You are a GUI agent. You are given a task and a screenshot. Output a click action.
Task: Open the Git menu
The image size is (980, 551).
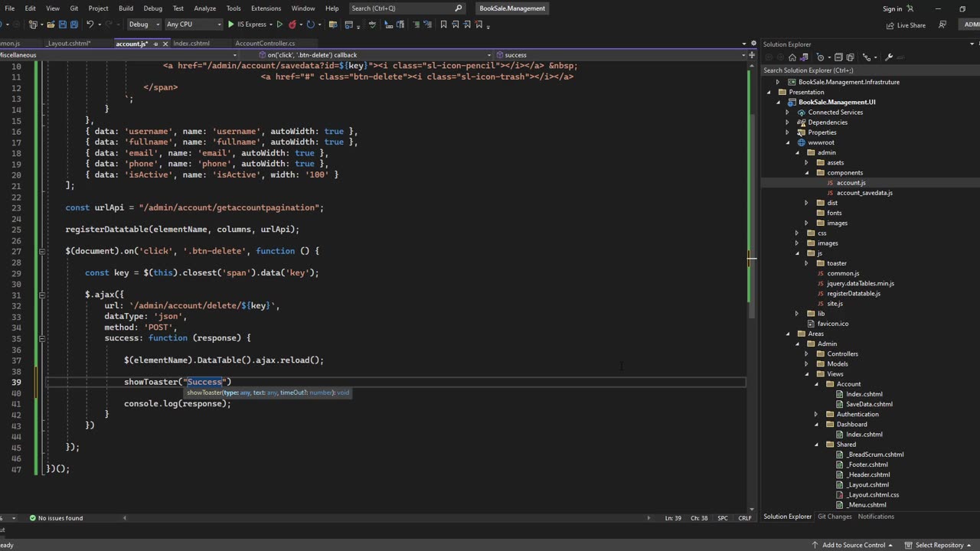74,8
